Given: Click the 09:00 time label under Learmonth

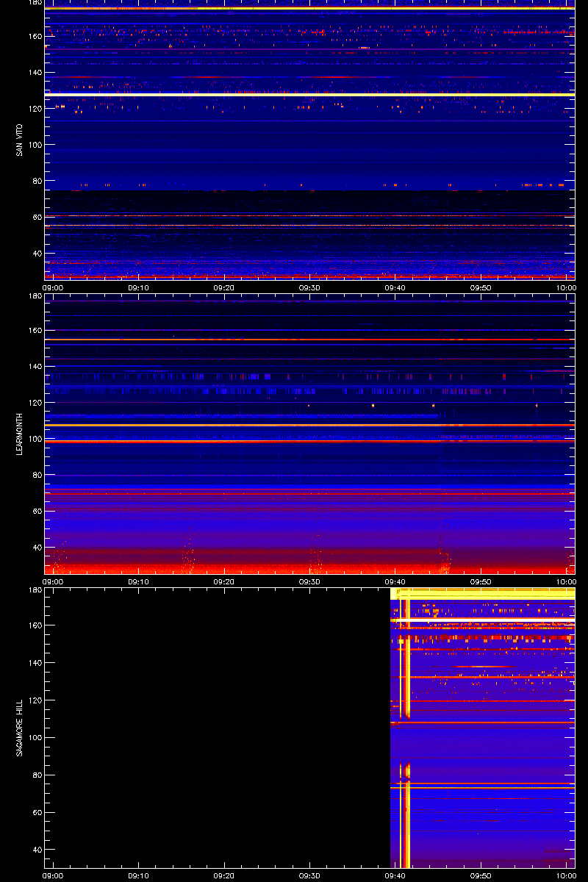Looking at the screenshot, I should point(53,582).
